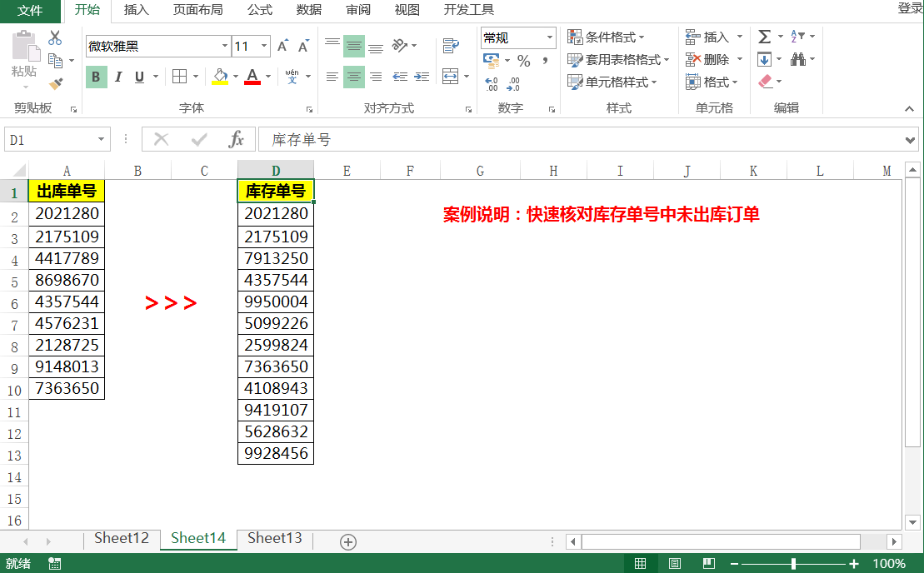
Task: Click the align right icon
Action: point(376,77)
